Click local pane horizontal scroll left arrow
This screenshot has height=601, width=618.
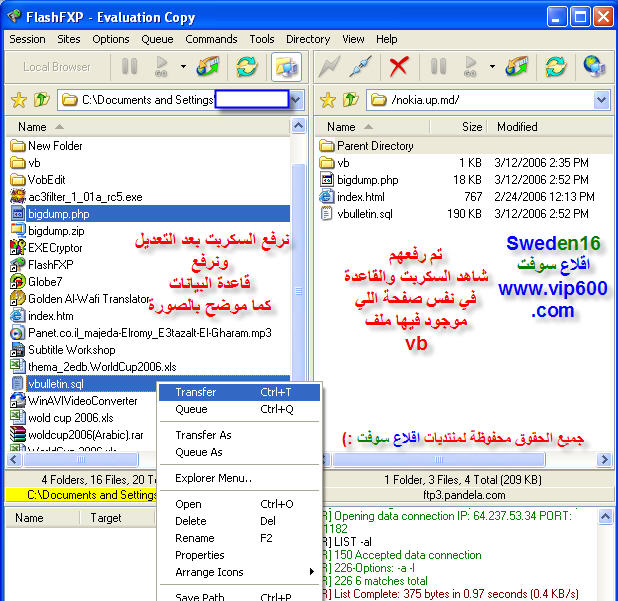click(x=14, y=460)
